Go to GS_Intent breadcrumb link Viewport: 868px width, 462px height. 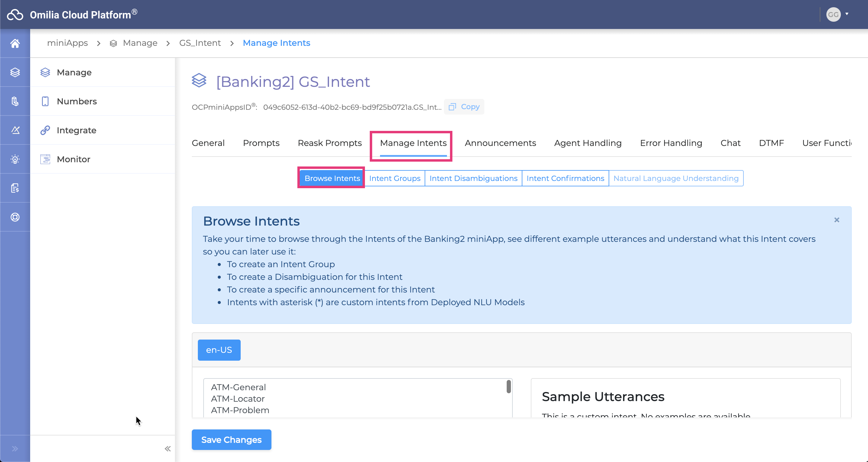pos(200,43)
